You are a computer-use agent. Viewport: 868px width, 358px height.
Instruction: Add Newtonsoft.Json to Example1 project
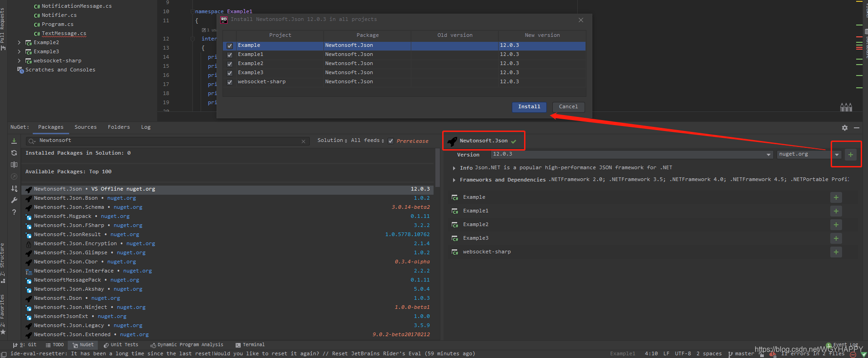[x=836, y=211]
